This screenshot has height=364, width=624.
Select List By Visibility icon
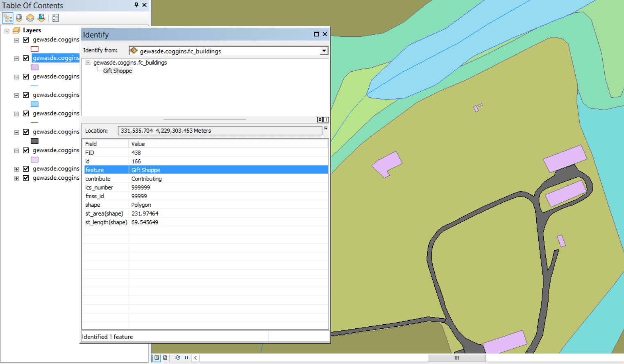(30, 18)
